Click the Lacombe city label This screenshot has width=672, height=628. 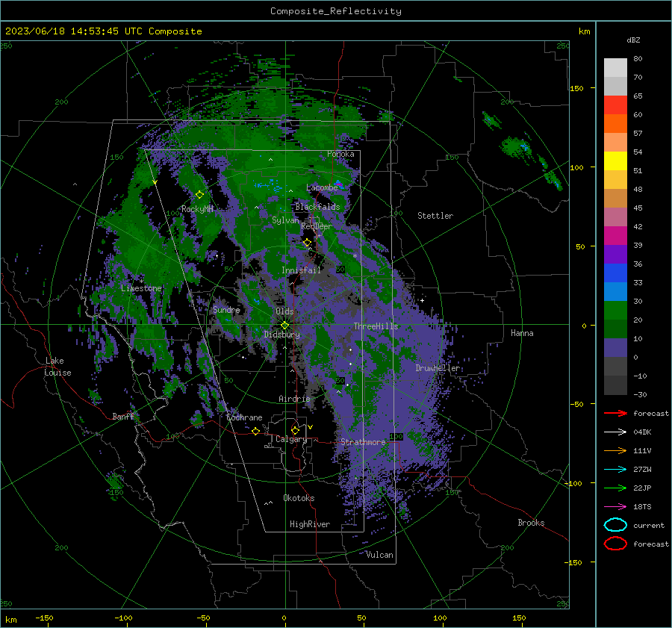[322, 187]
